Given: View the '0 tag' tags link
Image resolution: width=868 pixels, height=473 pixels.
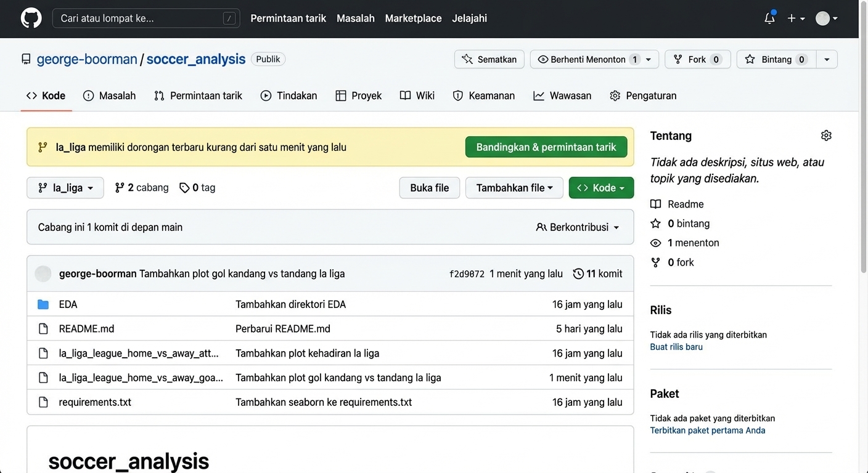Looking at the screenshot, I should [x=197, y=188].
